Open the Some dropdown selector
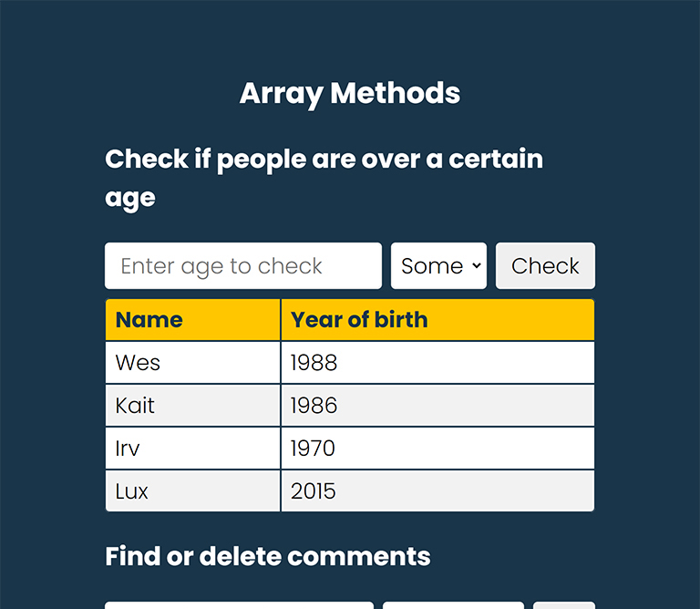Viewport: 700px width, 609px height. (x=438, y=265)
